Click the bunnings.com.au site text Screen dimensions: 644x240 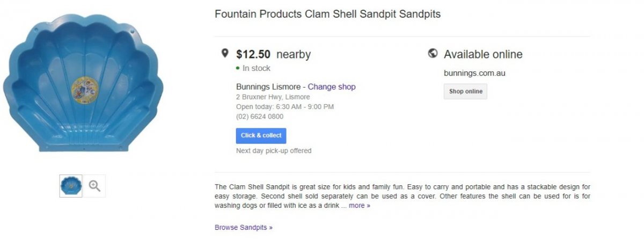pos(474,73)
